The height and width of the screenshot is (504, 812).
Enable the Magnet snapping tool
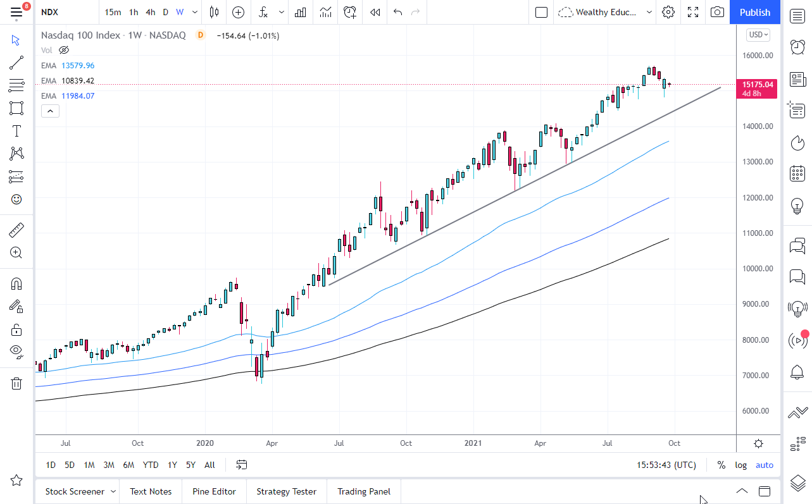tap(16, 283)
